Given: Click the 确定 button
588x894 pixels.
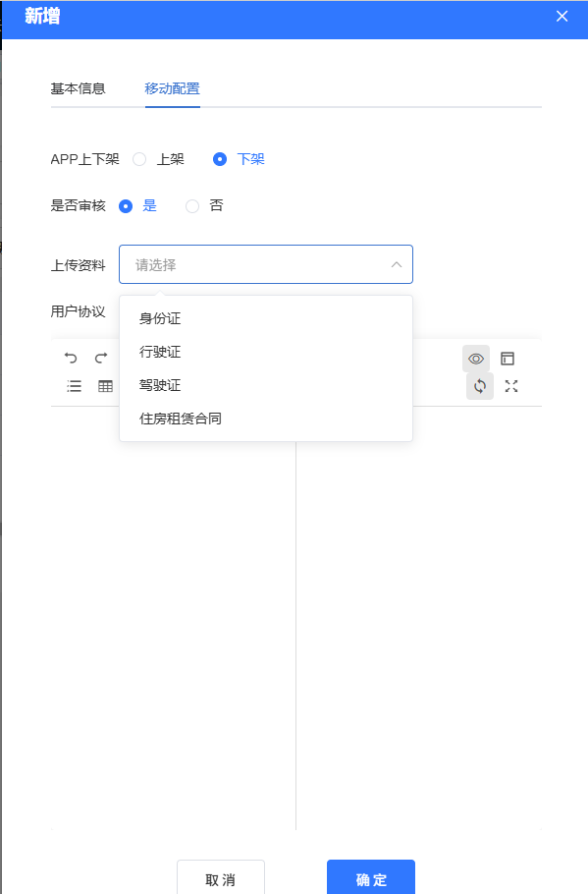Looking at the screenshot, I should 371,878.
